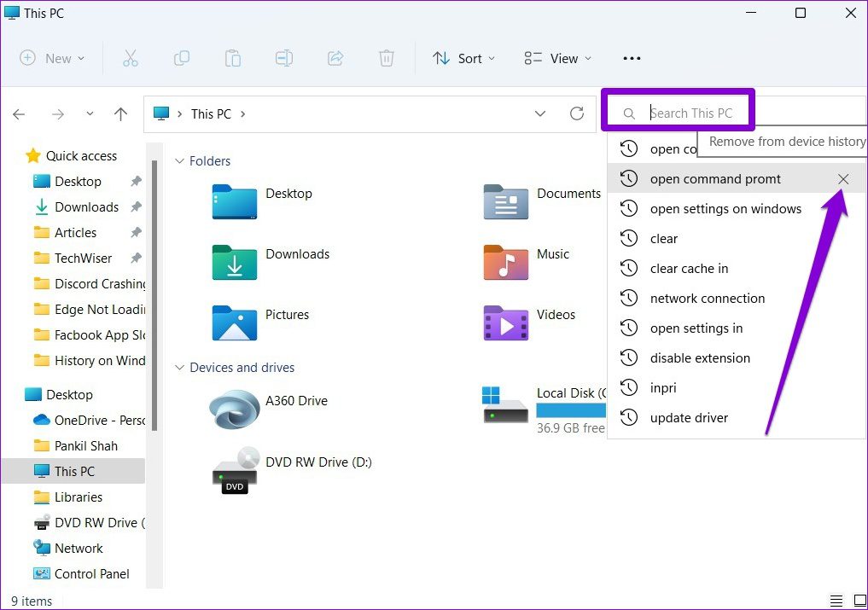Open the New dropdown menu
The height and width of the screenshot is (610, 868).
point(52,58)
